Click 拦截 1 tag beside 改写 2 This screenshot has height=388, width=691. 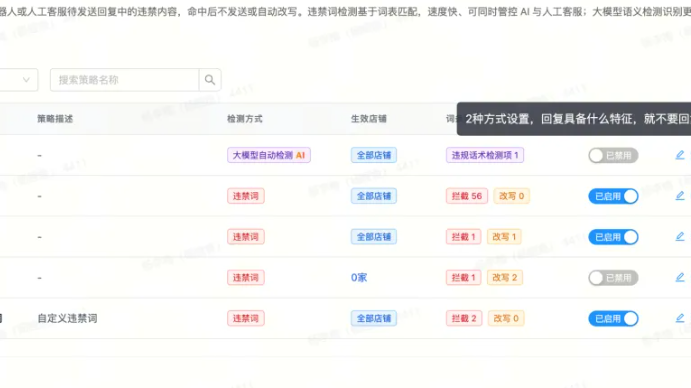click(x=463, y=277)
